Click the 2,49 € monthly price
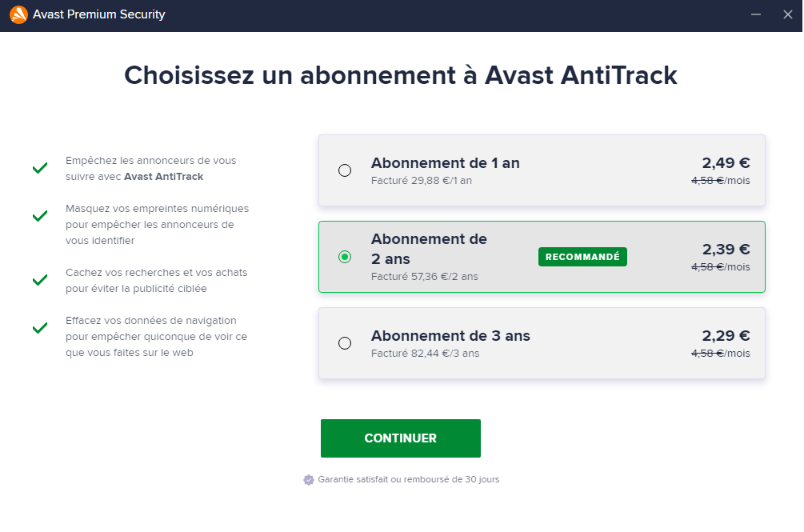Screen dimensions: 804x532 (726, 163)
